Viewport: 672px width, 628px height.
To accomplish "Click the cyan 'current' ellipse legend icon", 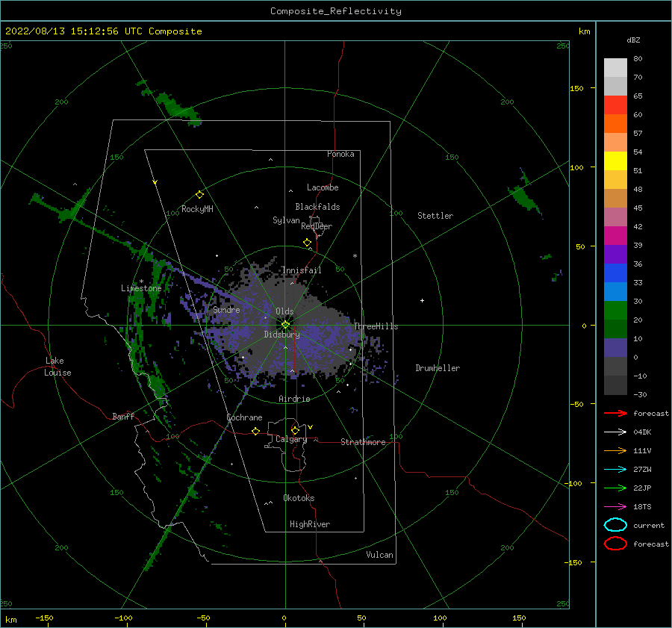I will tap(615, 525).
